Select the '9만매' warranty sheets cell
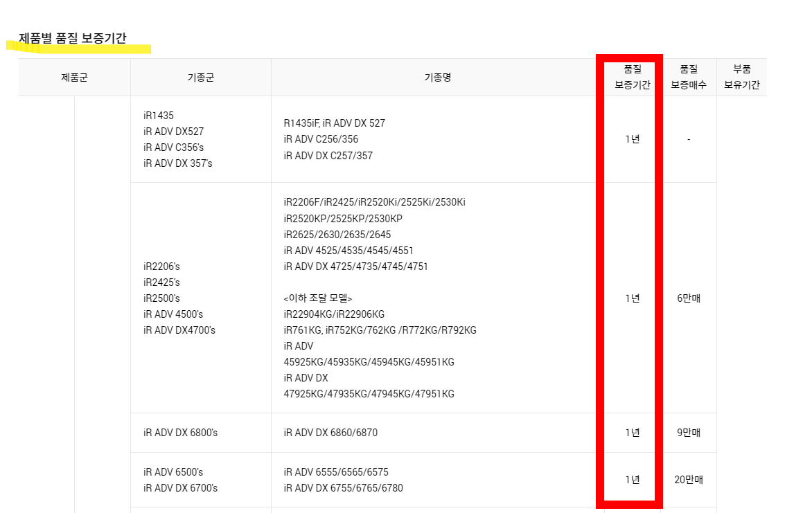Screen dimensions: 812x513 pyautogui.click(x=689, y=433)
